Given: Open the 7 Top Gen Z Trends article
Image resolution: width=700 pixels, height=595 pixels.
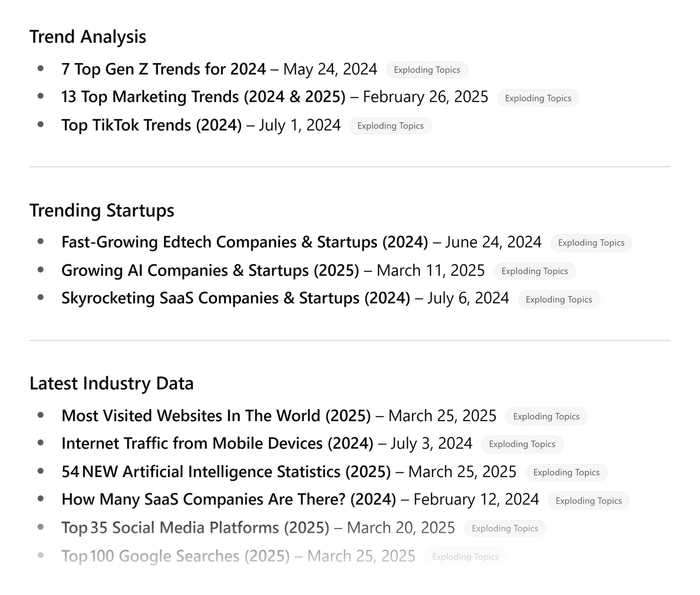Looking at the screenshot, I should pos(163,69).
